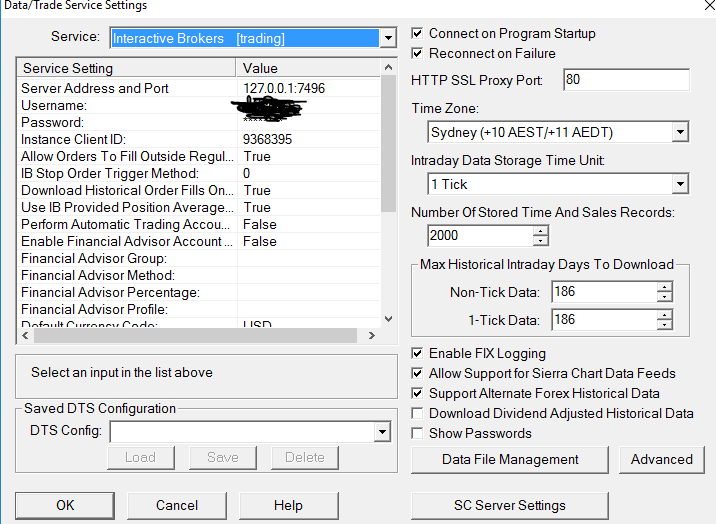Click the settings list horizontal scrollbar thumb
This screenshot has width=716, height=524.
[195, 335]
